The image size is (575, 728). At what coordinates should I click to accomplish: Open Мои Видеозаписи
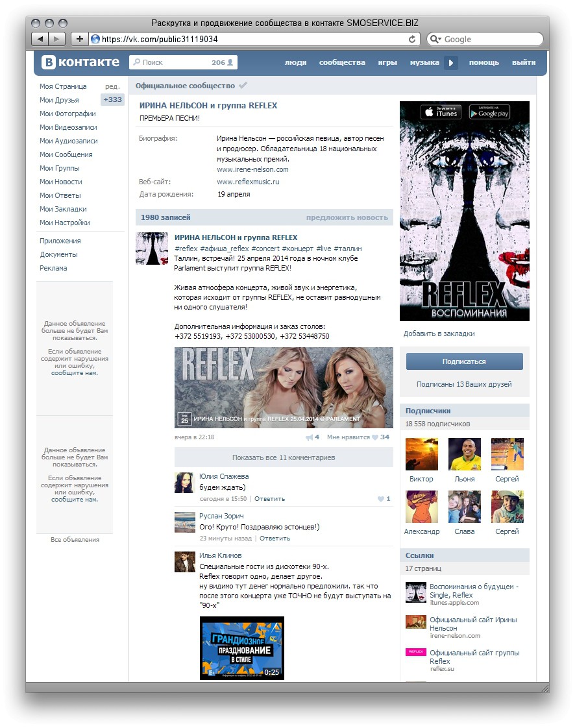point(68,127)
